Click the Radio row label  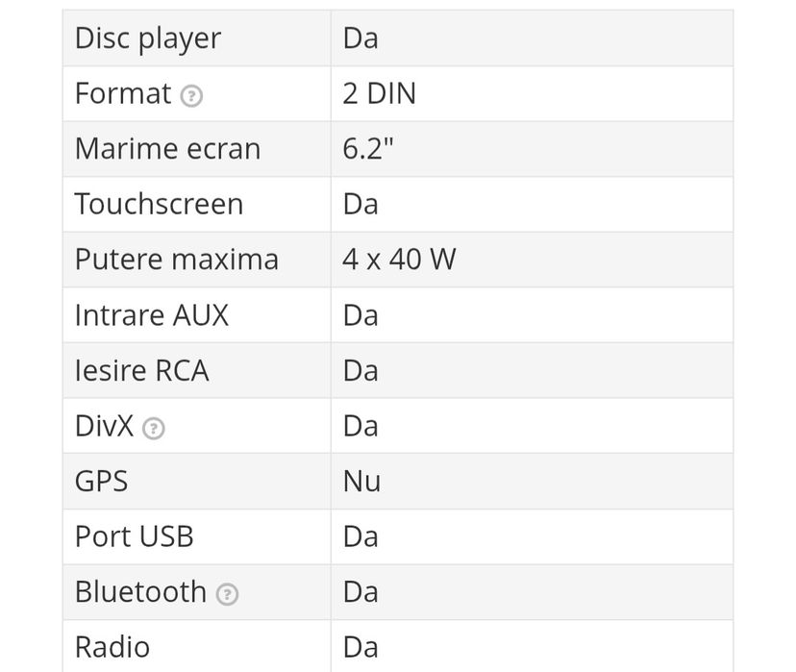112,647
